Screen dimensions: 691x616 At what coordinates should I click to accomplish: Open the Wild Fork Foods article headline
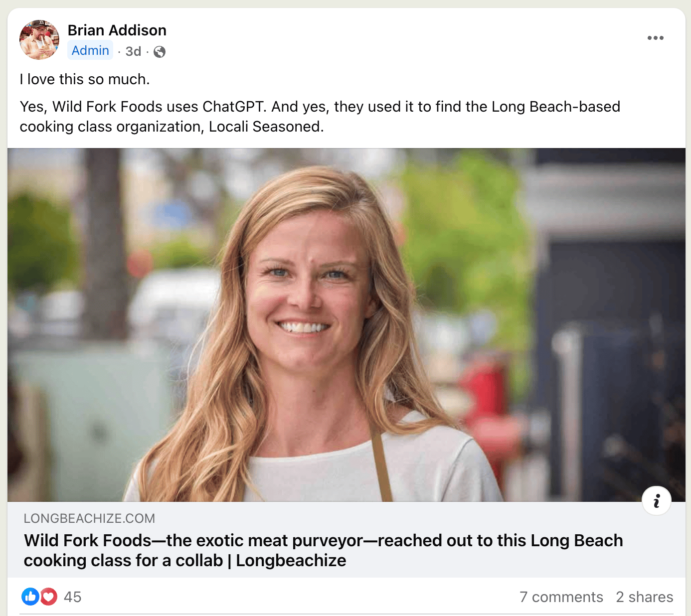[x=323, y=550]
